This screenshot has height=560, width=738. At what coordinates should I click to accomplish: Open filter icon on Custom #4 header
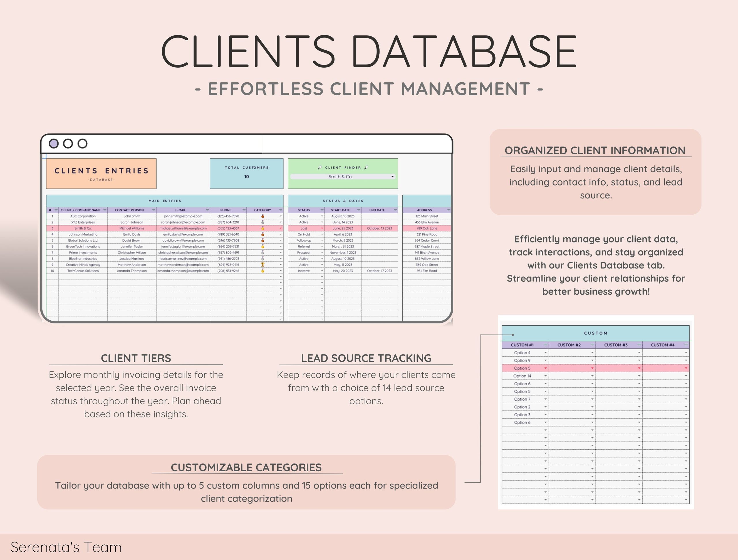[686, 345]
